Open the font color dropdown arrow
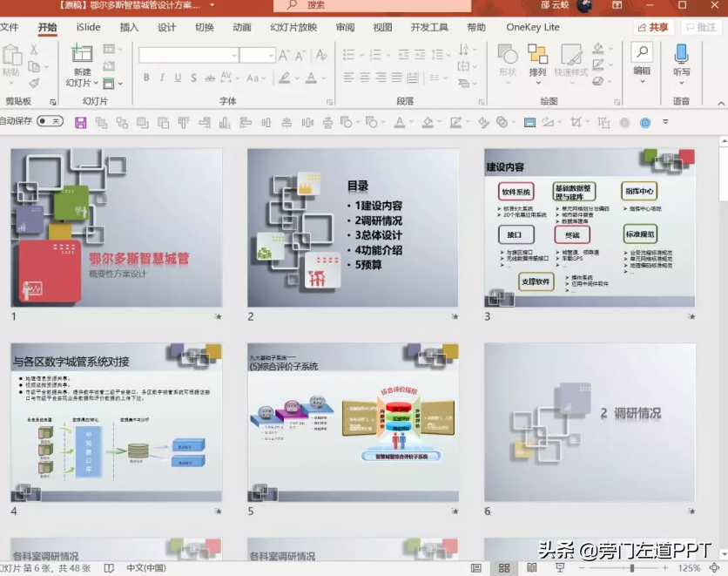The height and width of the screenshot is (576, 728). click(324, 78)
